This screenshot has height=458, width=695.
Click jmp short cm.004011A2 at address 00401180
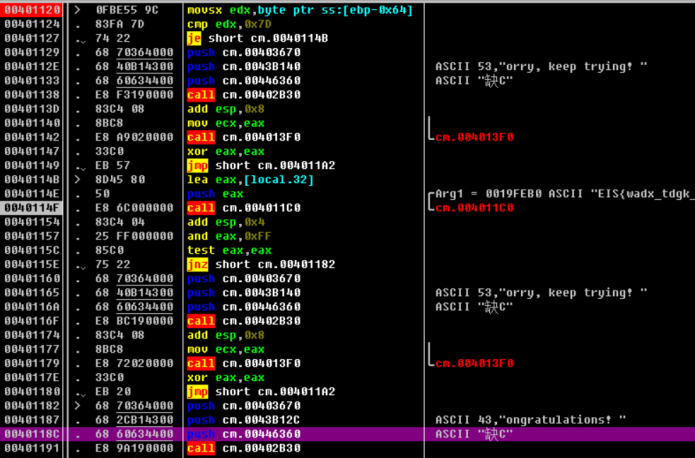tap(261, 392)
